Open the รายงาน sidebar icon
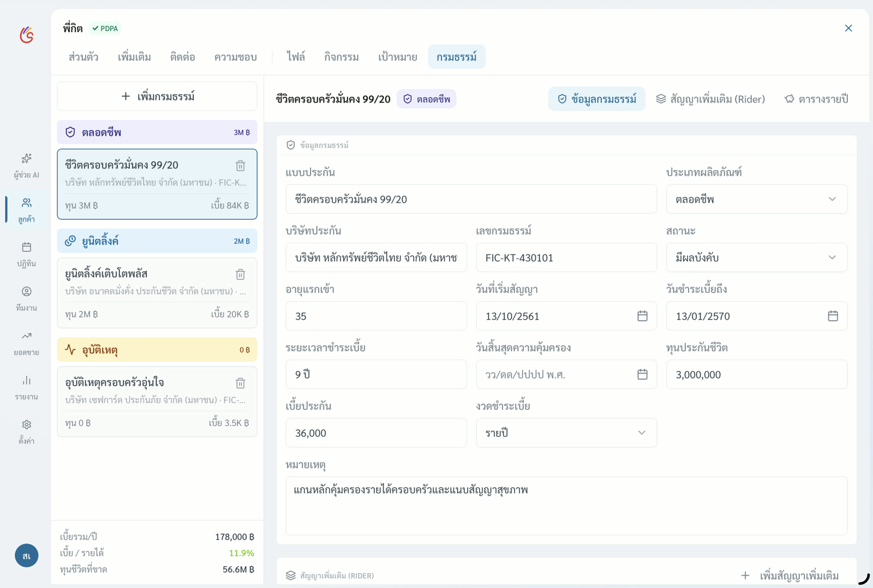The width and height of the screenshot is (873, 588). coord(26,387)
